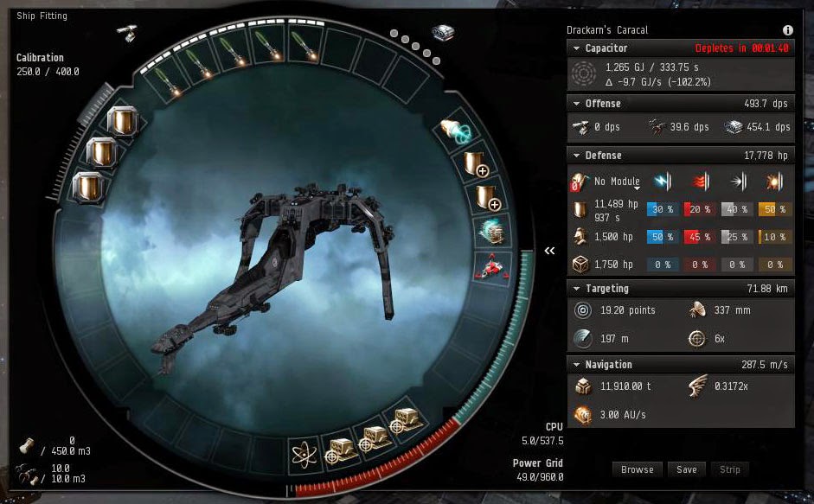
Task: Click the Save button
Action: pos(686,469)
